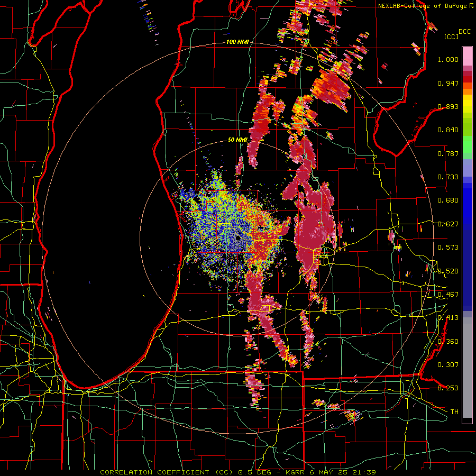
Task: Click the 0.253 color scale value
Action: pos(448,388)
